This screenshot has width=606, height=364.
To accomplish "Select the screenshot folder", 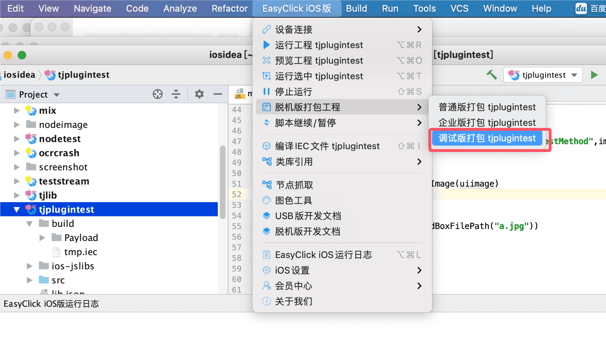I will pos(63,167).
